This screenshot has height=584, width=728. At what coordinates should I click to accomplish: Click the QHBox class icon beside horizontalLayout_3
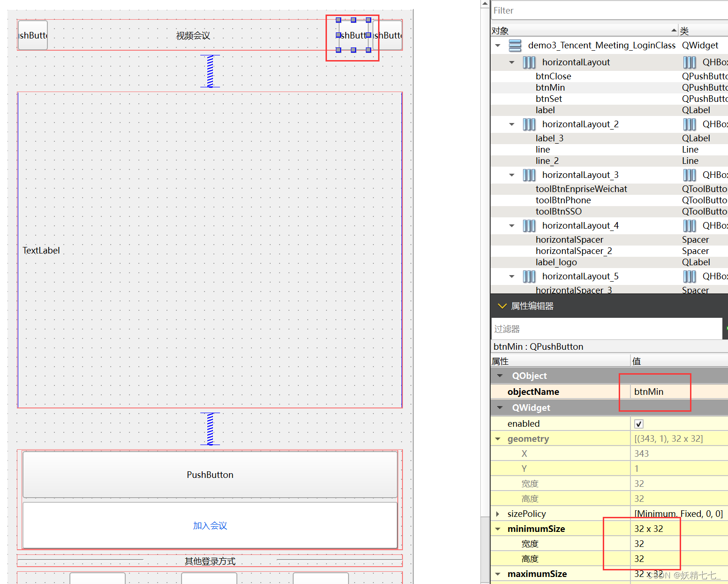[x=690, y=175]
